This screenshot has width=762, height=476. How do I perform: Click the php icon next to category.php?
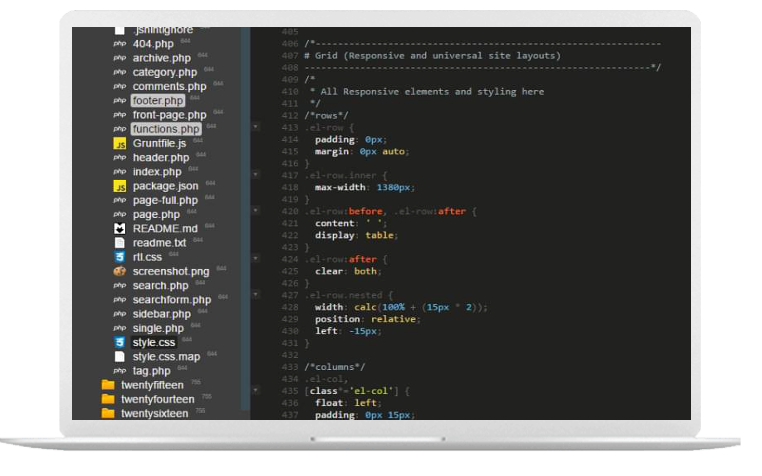pyautogui.click(x=120, y=72)
